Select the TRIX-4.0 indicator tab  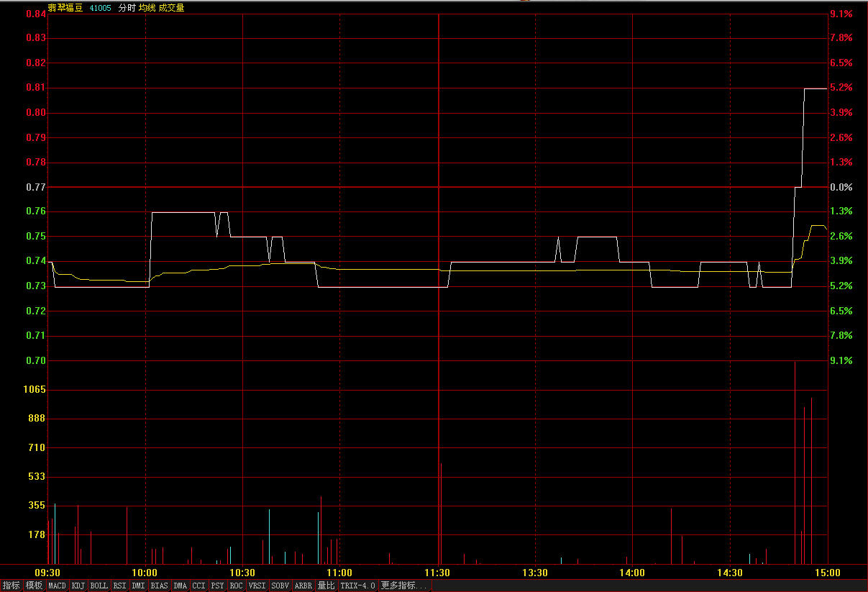point(357,586)
